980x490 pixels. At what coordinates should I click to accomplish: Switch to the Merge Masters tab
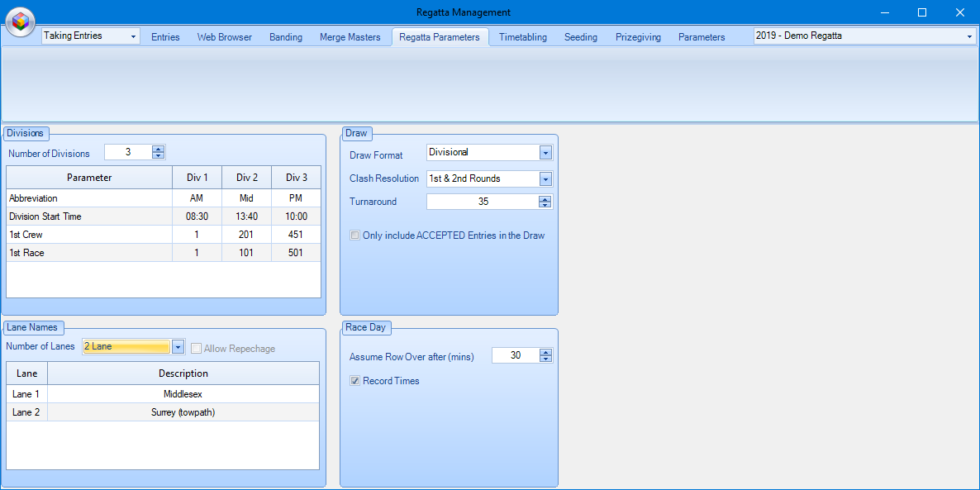(350, 36)
